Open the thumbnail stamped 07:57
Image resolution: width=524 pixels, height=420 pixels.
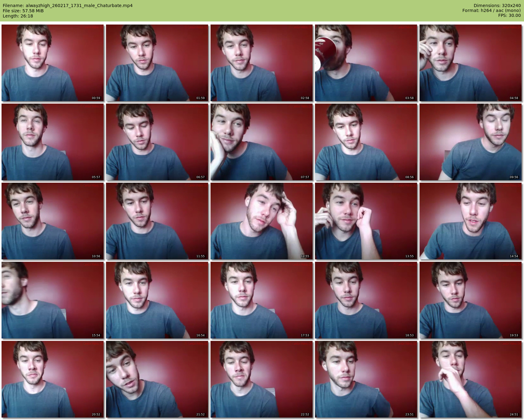262,142
